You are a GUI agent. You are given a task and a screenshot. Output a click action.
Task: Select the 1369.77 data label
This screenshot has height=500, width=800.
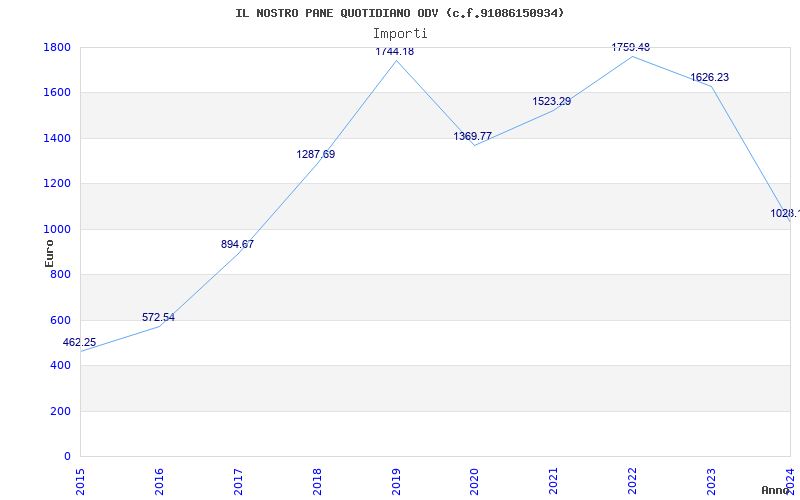click(x=472, y=136)
